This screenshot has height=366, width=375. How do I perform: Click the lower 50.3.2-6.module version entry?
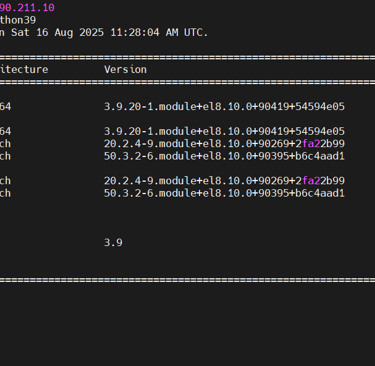[224, 193]
